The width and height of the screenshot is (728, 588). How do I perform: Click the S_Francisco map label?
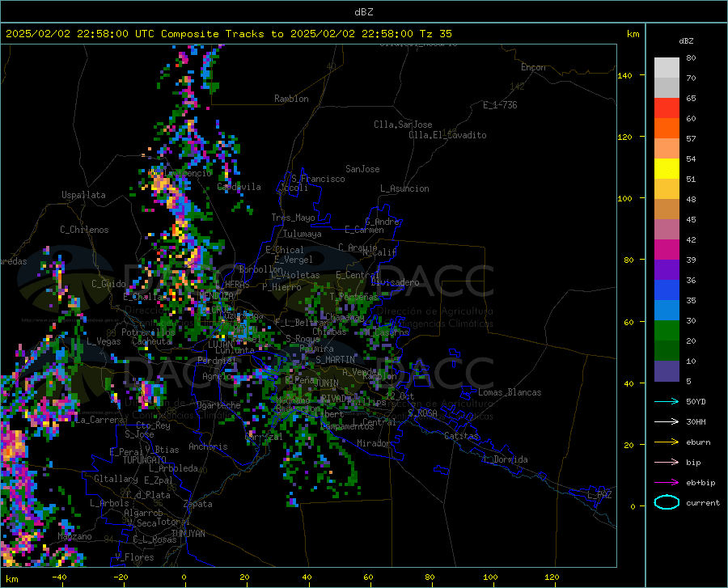[318, 179]
